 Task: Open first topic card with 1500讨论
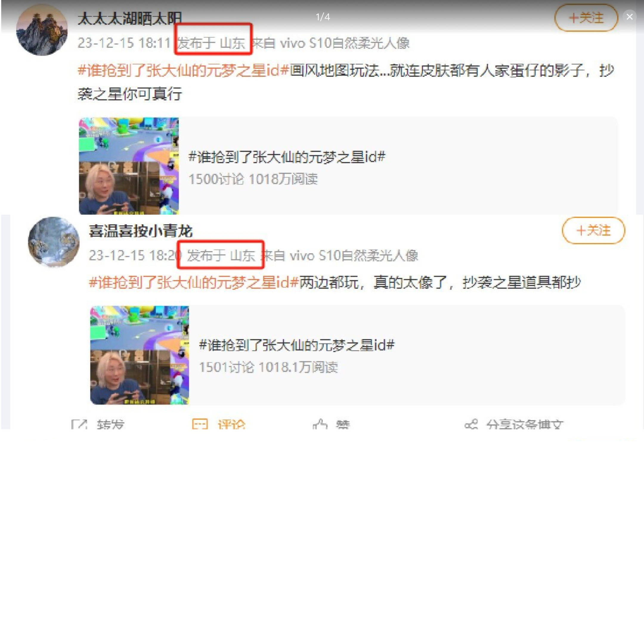[348, 166]
